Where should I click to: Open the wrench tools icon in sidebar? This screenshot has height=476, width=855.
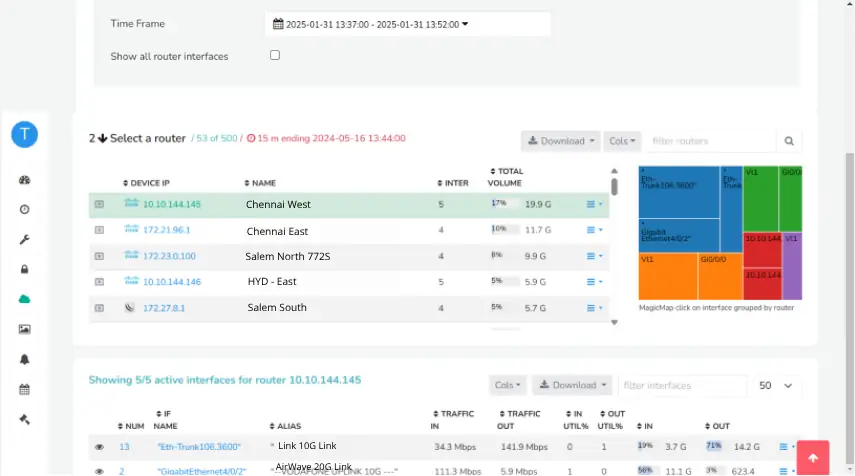click(25, 239)
